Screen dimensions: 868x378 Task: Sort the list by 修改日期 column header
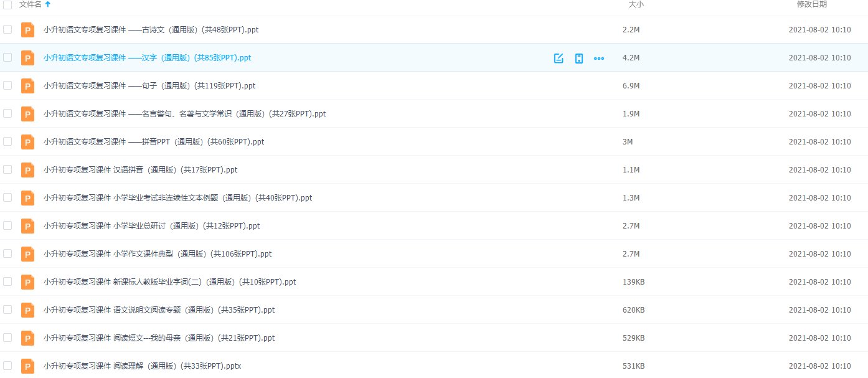coord(812,4)
